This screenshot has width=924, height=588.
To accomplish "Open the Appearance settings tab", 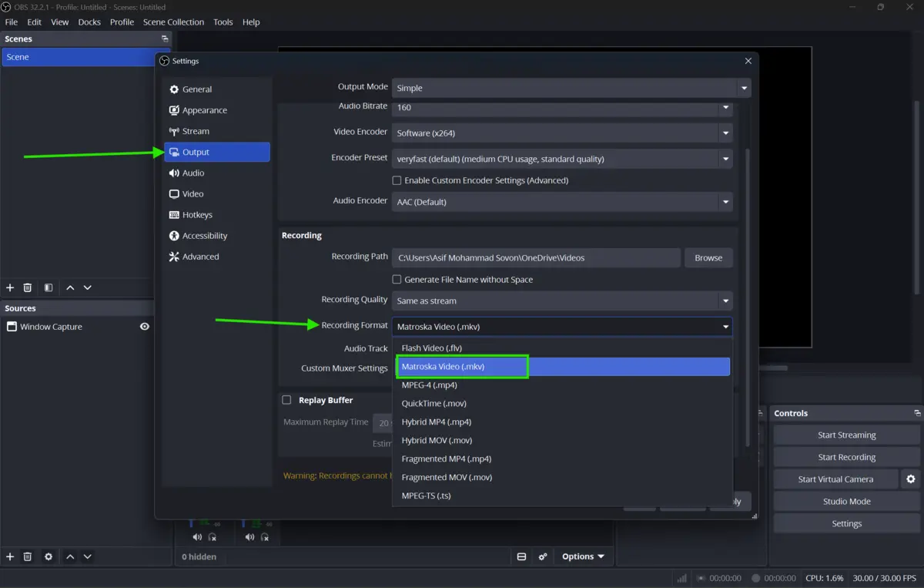I will click(217, 110).
